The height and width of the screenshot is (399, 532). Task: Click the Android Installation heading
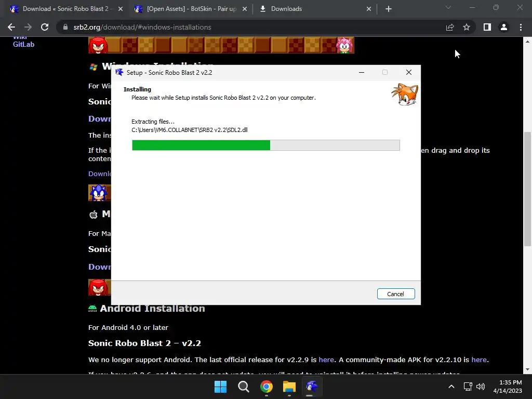point(152,309)
